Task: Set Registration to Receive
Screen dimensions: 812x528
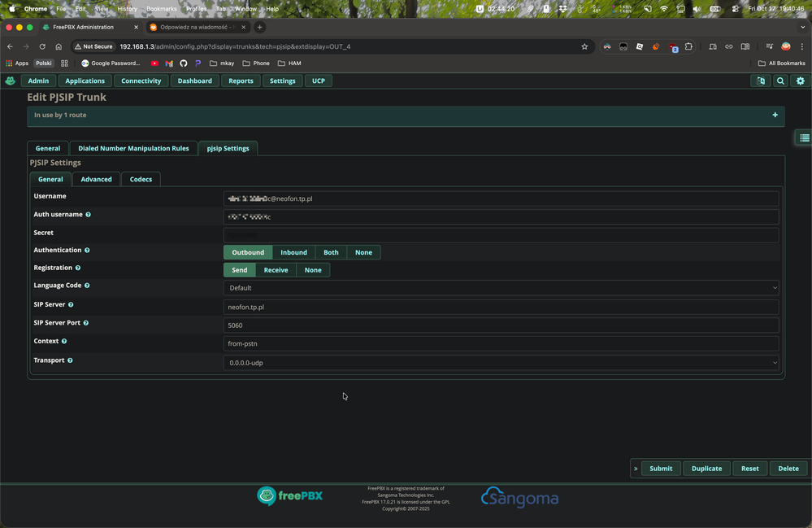Action: [x=276, y=270]
